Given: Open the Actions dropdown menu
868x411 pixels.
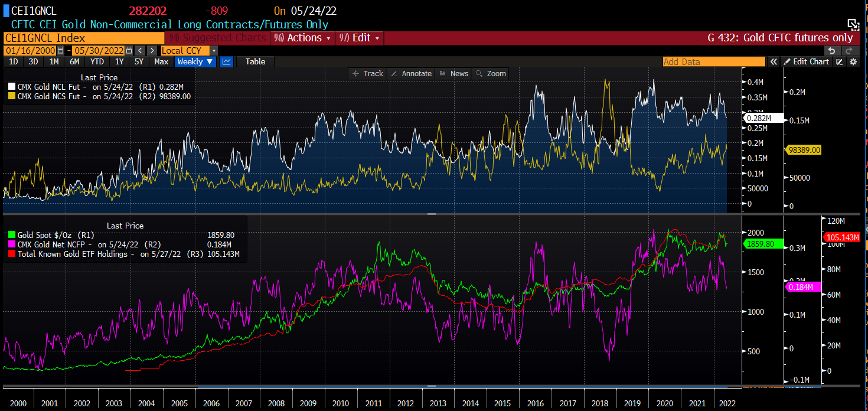Looking at the screenshot, I should 303,38.
